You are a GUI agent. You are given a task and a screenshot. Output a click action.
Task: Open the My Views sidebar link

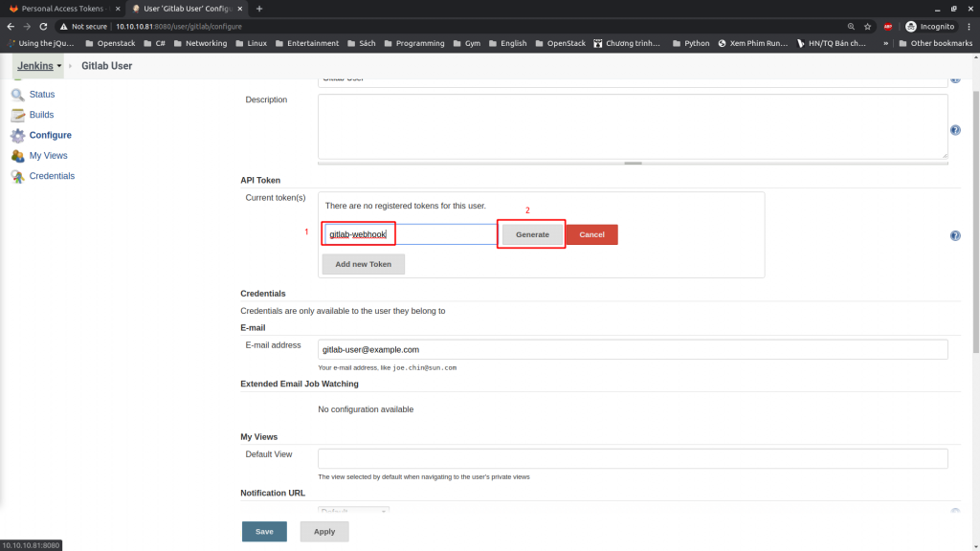48,156
